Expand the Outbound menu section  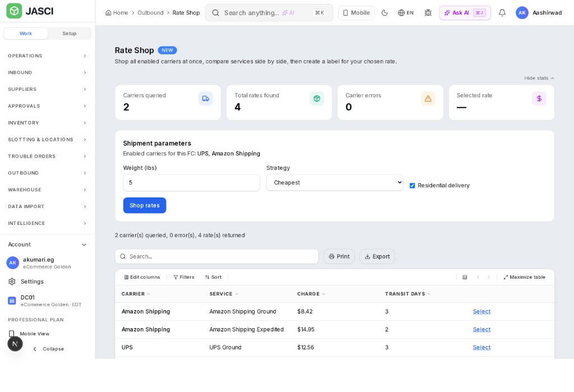[48, 173]
